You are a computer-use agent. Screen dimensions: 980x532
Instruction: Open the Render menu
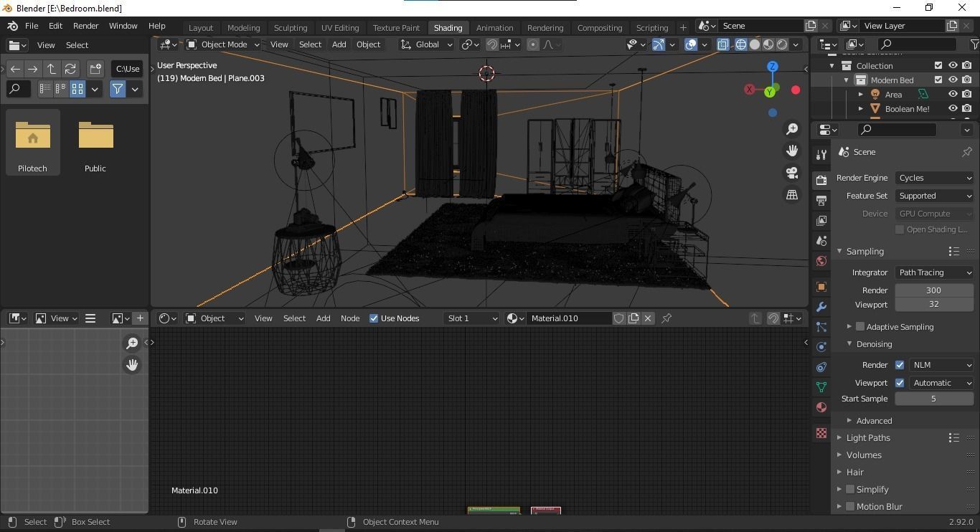point(85,26)
